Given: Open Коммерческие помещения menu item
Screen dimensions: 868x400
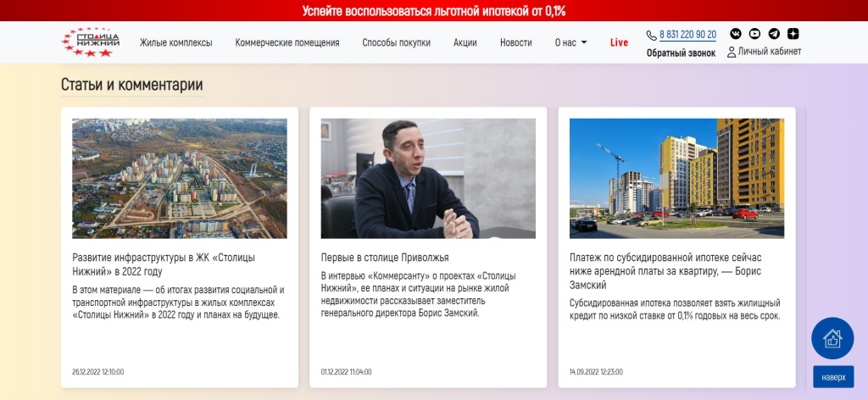Looking at the screenshot, I should click(x=287, y=42).
